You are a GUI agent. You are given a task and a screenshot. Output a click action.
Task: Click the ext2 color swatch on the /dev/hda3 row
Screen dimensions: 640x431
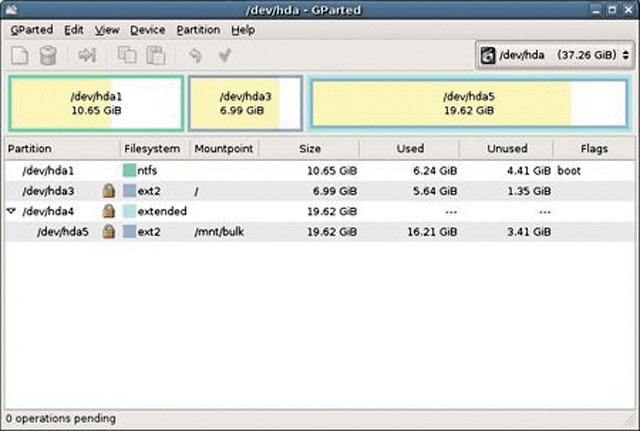click(129, 191)
